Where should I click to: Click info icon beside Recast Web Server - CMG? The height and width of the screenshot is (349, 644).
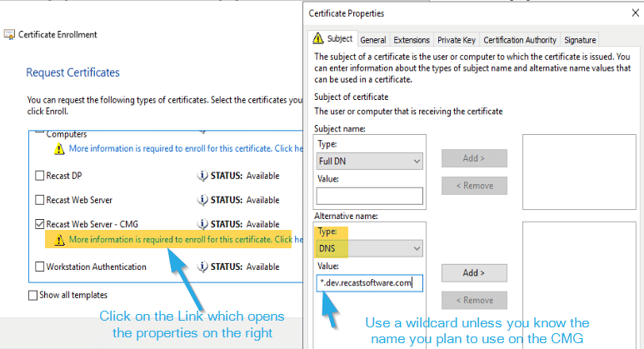(x=201, y=224)
